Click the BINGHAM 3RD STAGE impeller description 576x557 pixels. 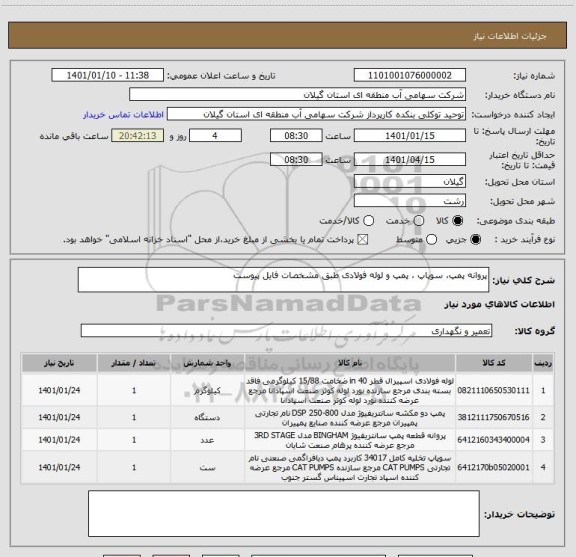[x=350, y=440]
